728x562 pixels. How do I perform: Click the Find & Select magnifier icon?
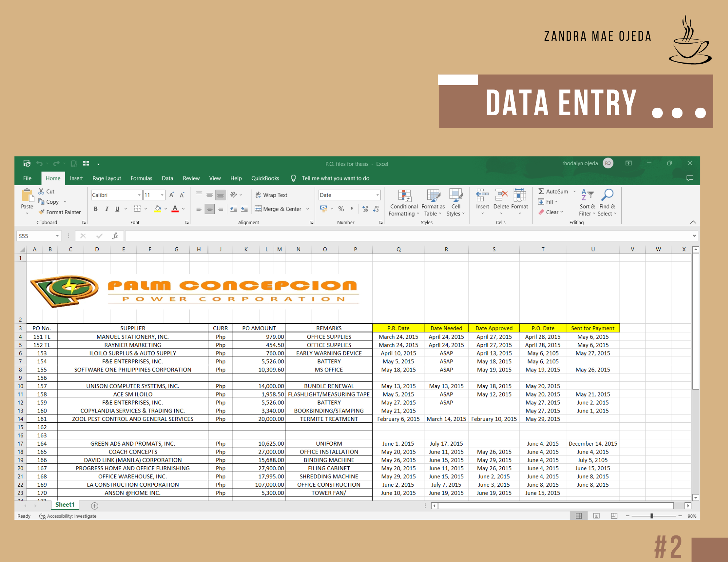coord(607,195)
